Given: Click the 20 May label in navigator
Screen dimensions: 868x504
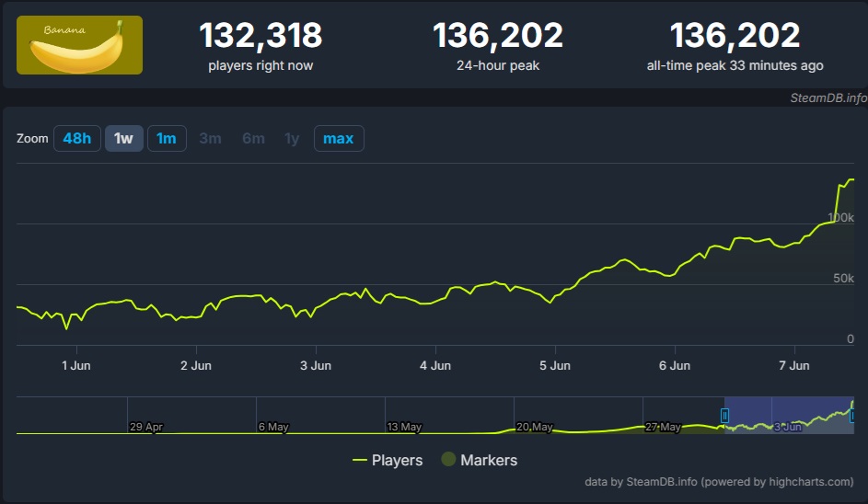Looking at the screenshot, I should [534, 427].
